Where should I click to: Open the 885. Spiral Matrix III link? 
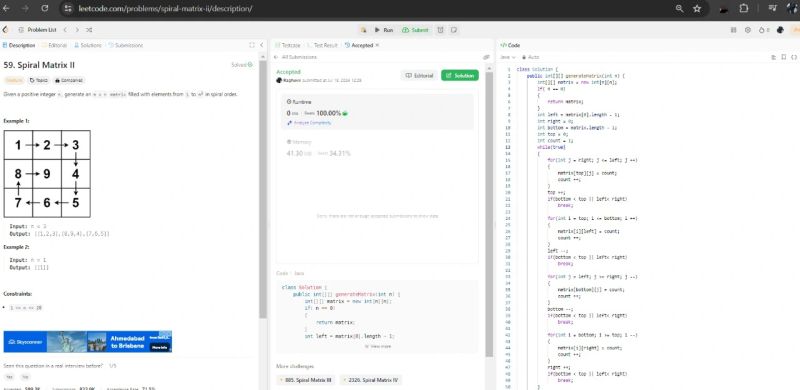click(306, 380)
